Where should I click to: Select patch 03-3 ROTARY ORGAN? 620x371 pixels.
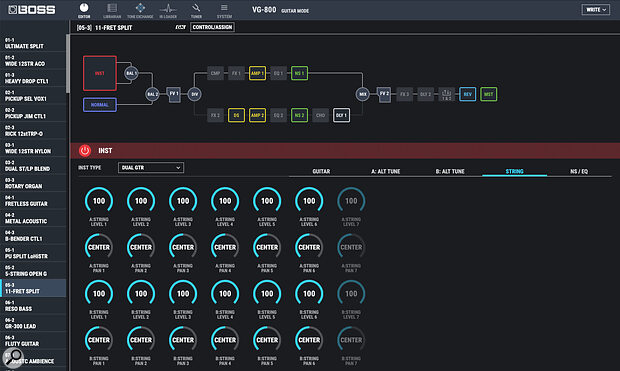click(33, 183)
